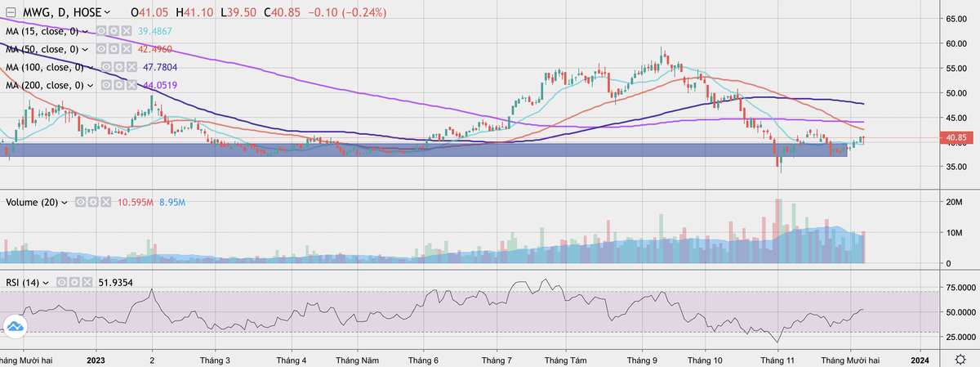This screenshot has height=367, width=980.
Task: Open the Volume indicator settings gear
Action: 94,201
